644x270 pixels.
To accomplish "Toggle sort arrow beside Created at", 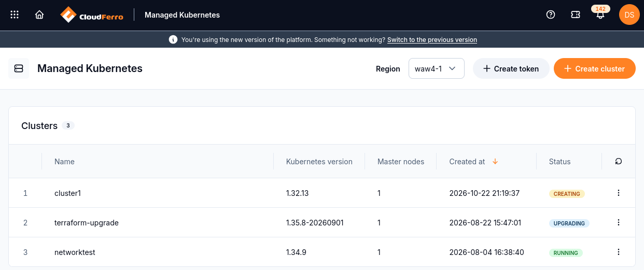I will pos(495,162).
